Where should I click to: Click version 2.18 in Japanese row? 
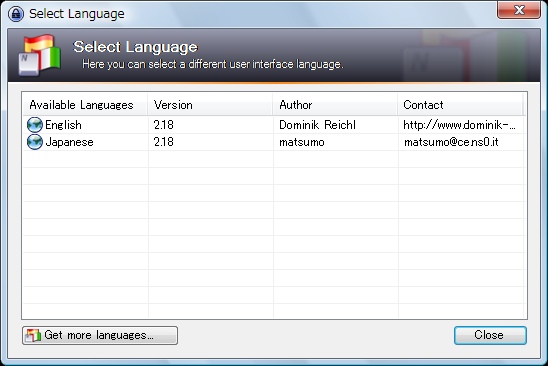click(x=164, y=142)
